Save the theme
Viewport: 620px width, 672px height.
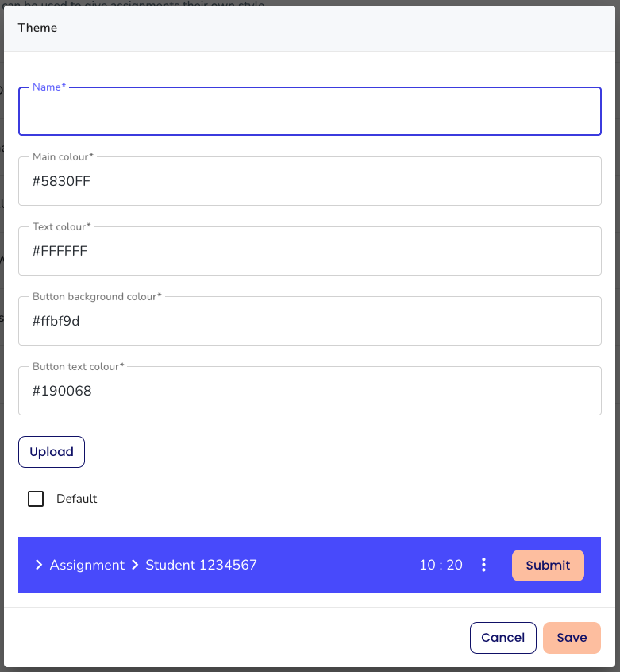point(572,637)
